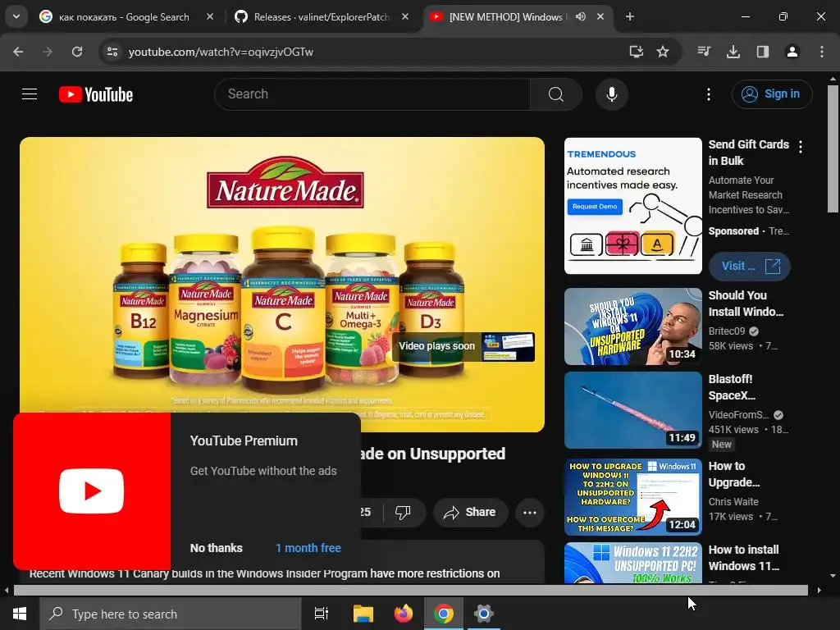Click the vertical page scrollbar thumb
The image size is (840, 630).
click(x=833, y=149)
